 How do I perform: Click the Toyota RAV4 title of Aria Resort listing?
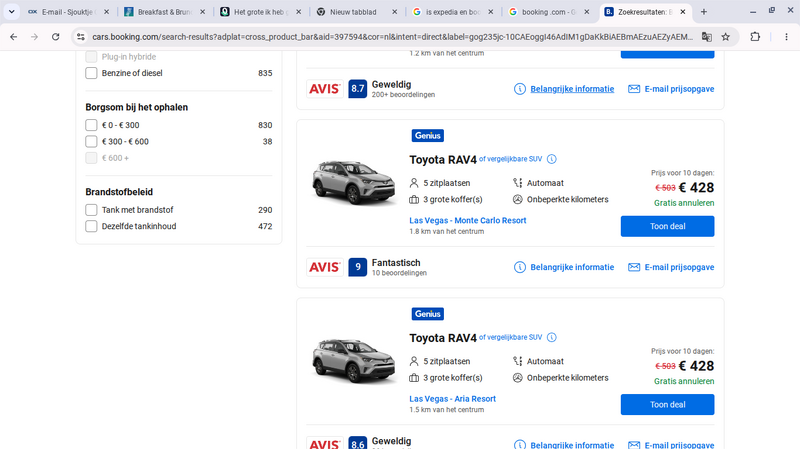443,338
